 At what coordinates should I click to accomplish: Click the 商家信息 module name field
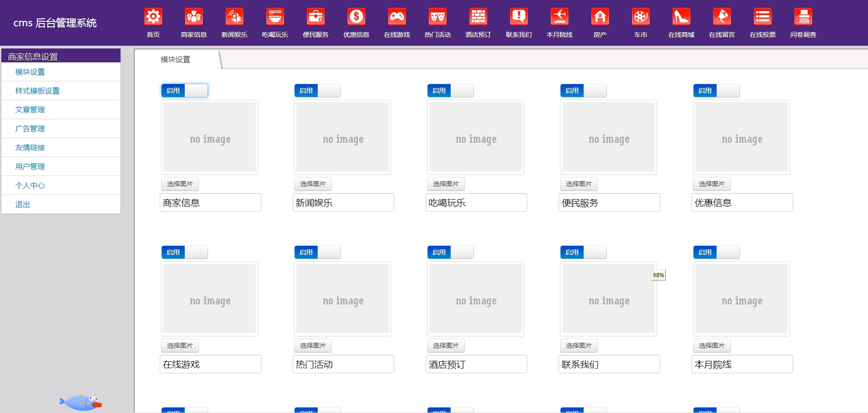211,202
